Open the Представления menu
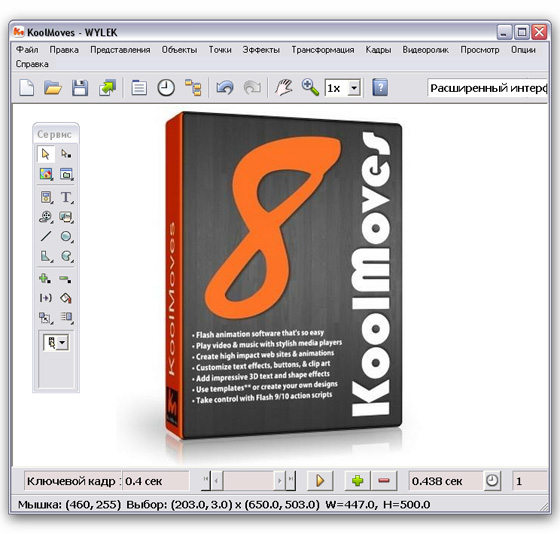 [x=120, y=50]
